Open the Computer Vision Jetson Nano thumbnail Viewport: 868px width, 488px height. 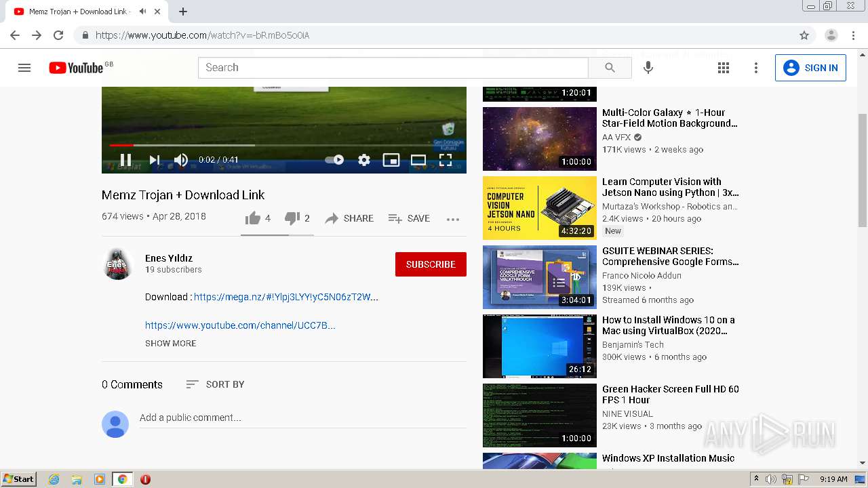click(x=540, y=208)
